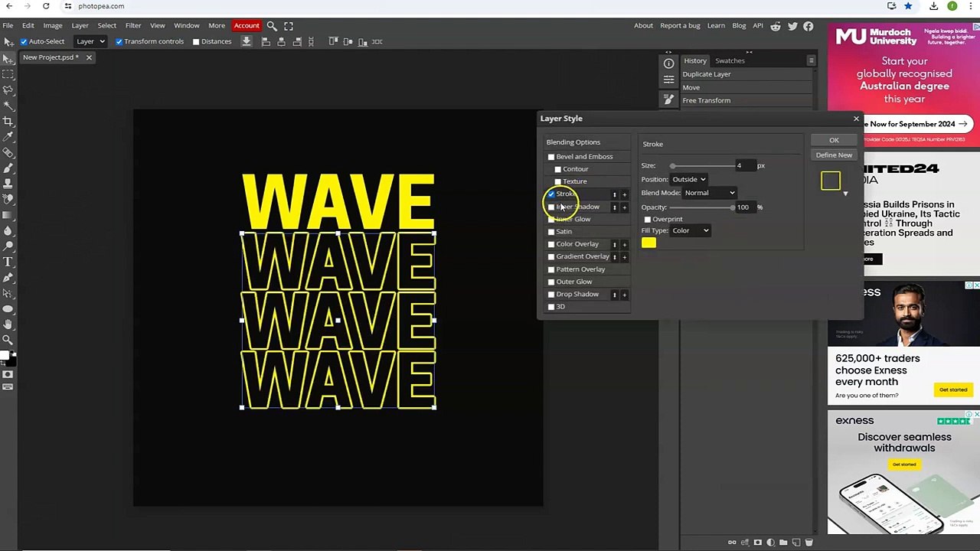Click the download layer icon in options bar
The height and width of the screenshot is (551, 980).
click(x=247, y=41)
